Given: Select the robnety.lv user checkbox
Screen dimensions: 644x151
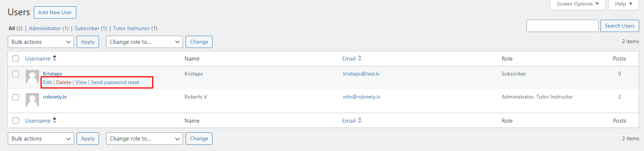Looking at the screenshot, I should [16, 97].
